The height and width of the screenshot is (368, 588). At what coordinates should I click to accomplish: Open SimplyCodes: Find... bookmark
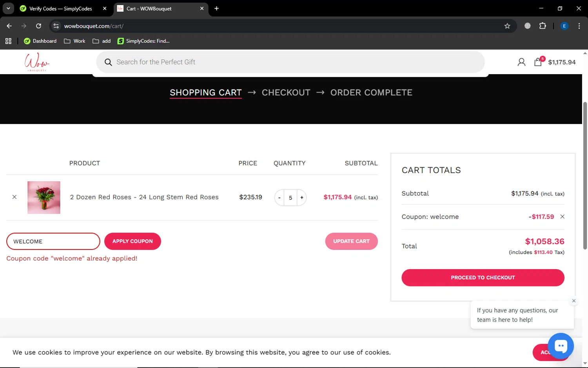(143, 41)
